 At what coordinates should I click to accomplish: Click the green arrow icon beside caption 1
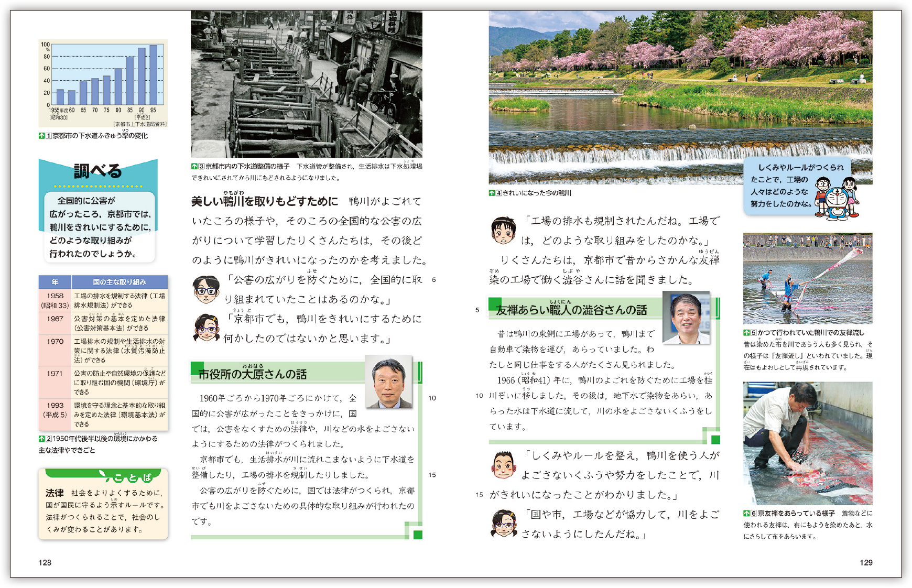tap(41, 136)
